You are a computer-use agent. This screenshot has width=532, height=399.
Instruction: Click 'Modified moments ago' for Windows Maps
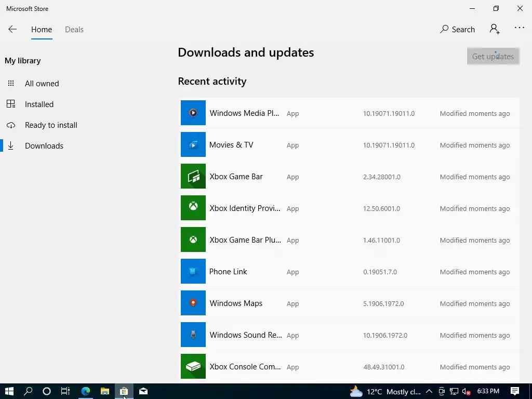click(475, 303)
